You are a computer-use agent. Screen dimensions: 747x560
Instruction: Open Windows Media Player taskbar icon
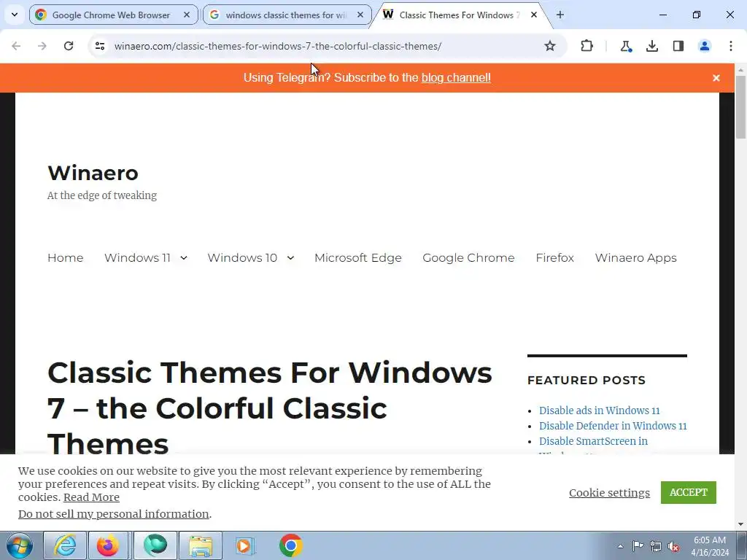tap(246, 545)
